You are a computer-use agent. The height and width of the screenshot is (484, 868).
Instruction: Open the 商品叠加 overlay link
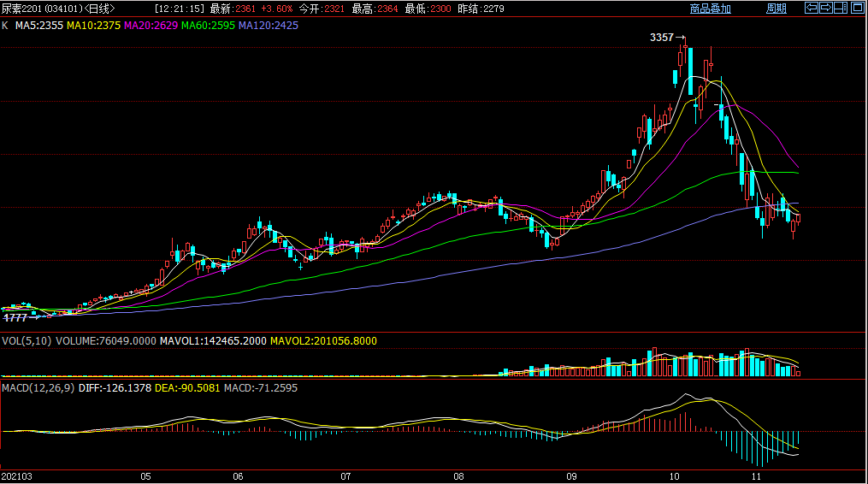[x=711, y=9]
